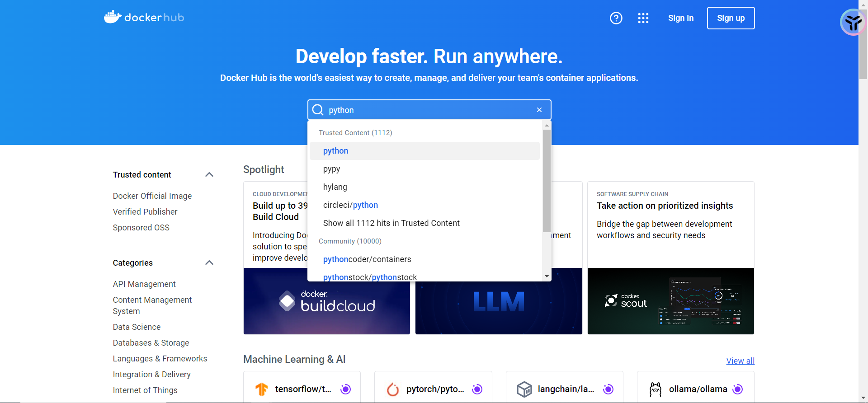Screen dimensions: 868x403
Task: Click the dropdown scrollbar up arrow
Action: 547,125
